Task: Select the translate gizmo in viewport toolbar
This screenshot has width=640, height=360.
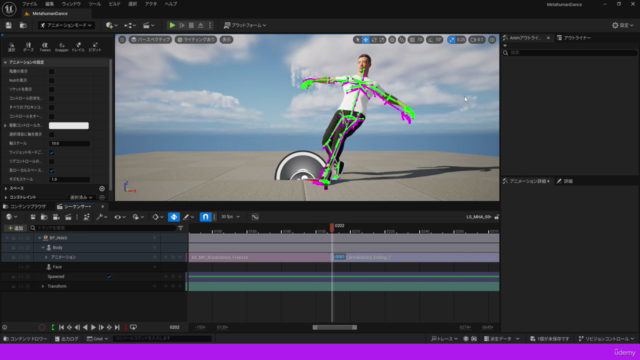Action: coord(366,40)
